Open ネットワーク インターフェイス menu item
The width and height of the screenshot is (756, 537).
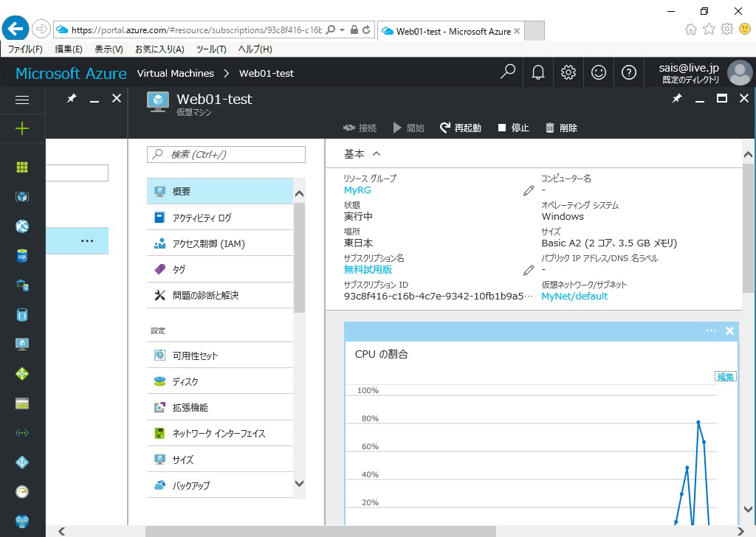tap(220, 434)
